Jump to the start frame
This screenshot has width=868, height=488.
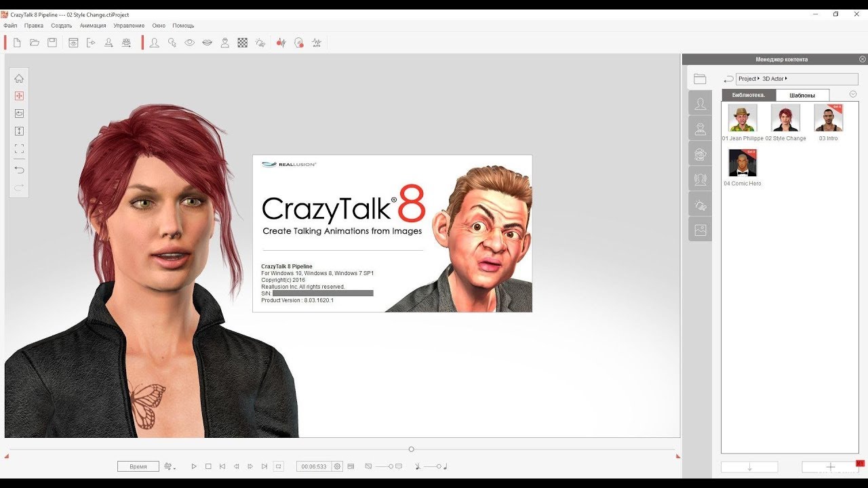[222, 466]
